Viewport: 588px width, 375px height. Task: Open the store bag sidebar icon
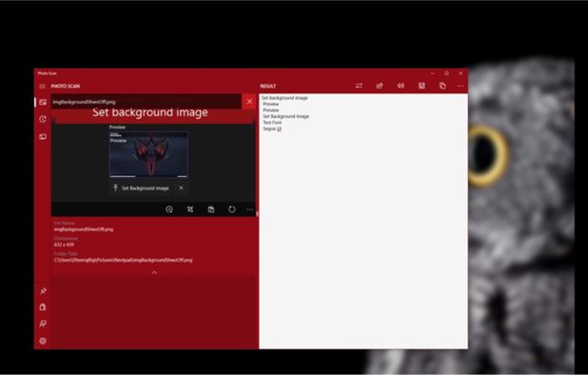click(x=43, y=307)
